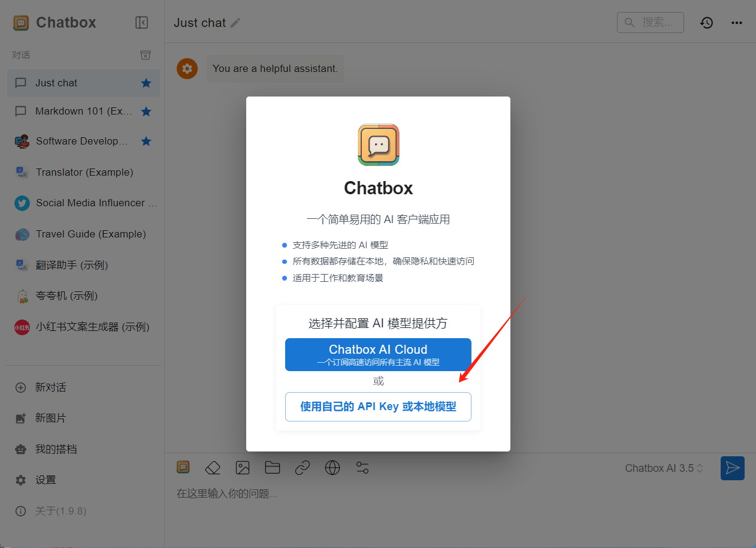Create a new image chat with 新图片
Image resolution: width=756 pixels, height=548 pixels.
point(83,418)
